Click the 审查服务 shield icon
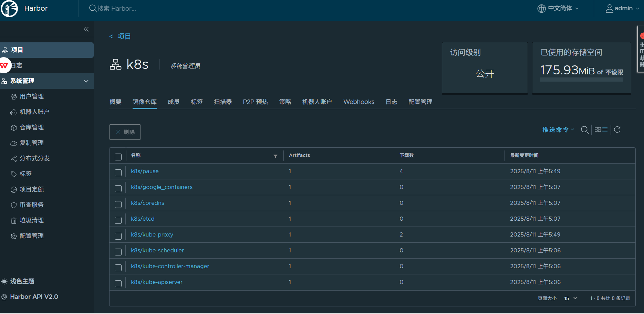644x314 pixels. point(14,205)
